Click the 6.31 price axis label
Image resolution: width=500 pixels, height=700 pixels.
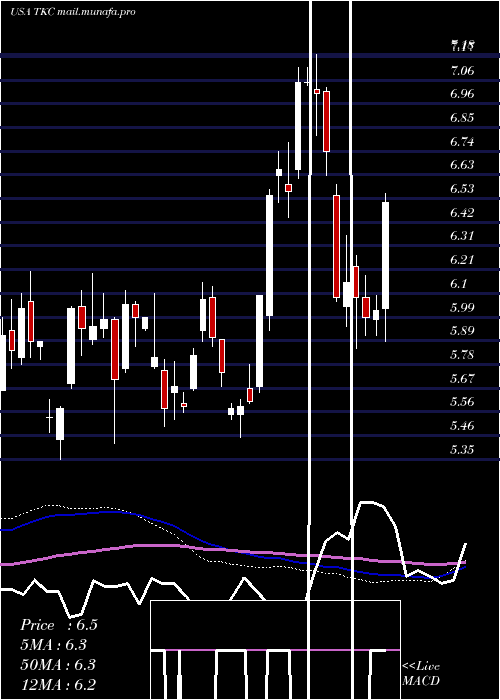click(462, 236)
